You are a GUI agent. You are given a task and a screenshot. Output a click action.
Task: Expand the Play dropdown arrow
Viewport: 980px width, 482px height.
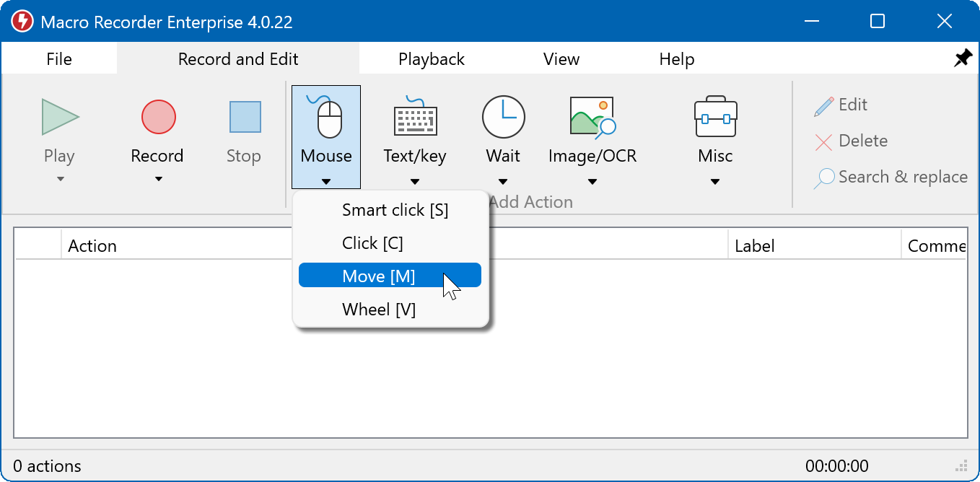(x=60, y=180)
